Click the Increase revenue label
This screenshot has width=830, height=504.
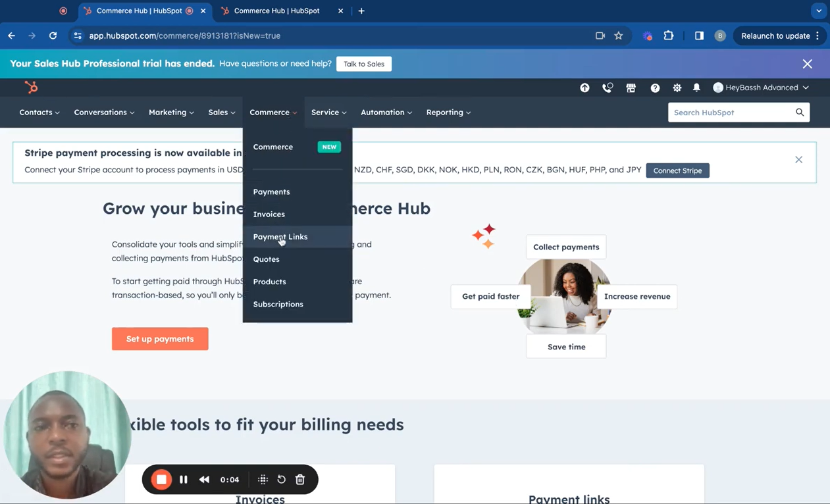(x=637, y=296)
